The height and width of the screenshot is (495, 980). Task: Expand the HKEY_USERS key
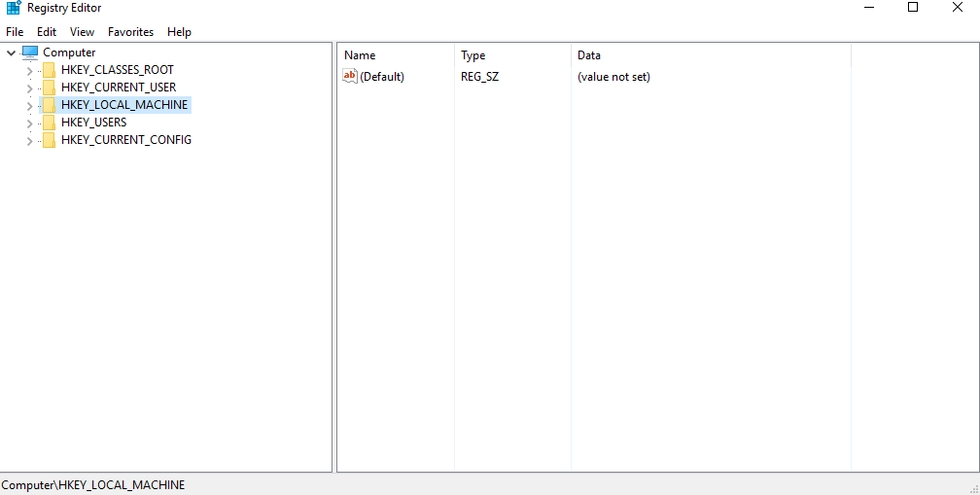[x=29, y=124]
